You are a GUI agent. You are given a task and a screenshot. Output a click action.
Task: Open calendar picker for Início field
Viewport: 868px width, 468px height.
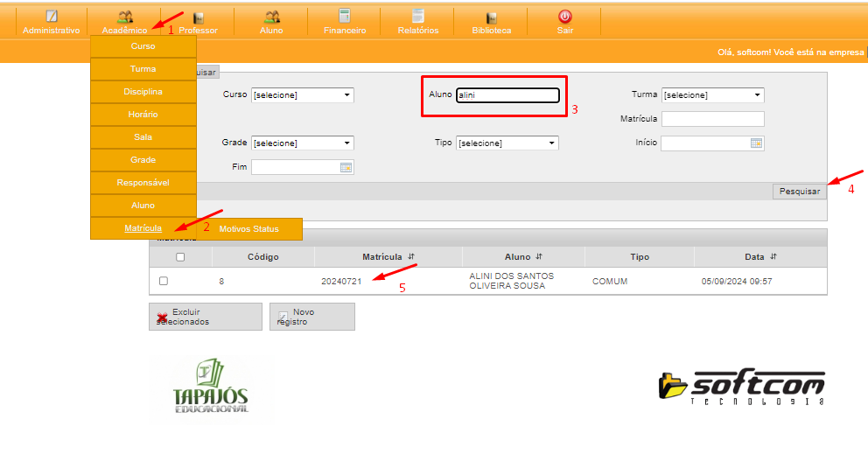coord(756,143)
